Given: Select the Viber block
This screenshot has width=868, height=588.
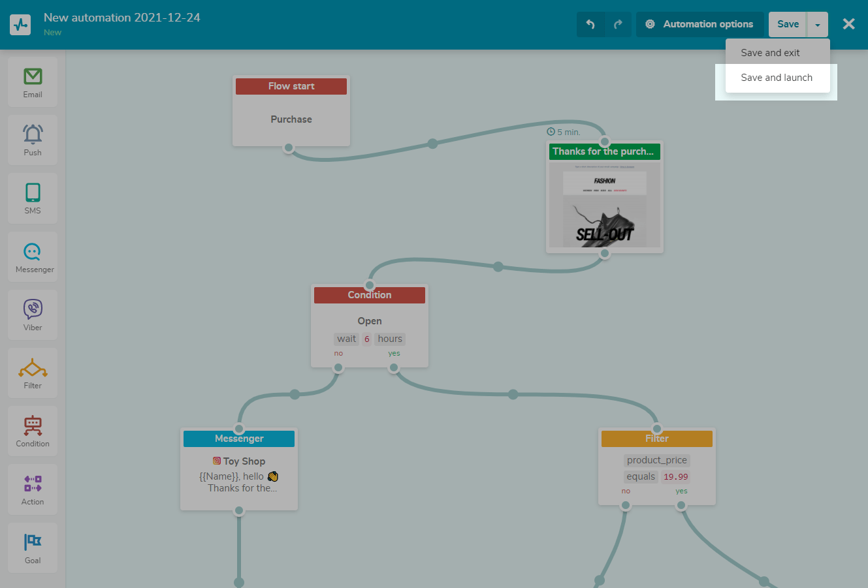Looking at the screenshot, I should pos(33,315).
